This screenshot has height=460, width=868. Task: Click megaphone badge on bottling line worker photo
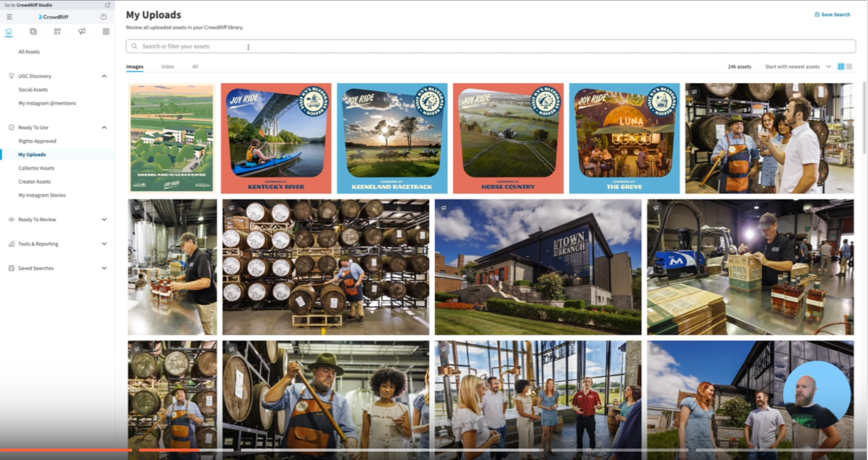[137, 208]
